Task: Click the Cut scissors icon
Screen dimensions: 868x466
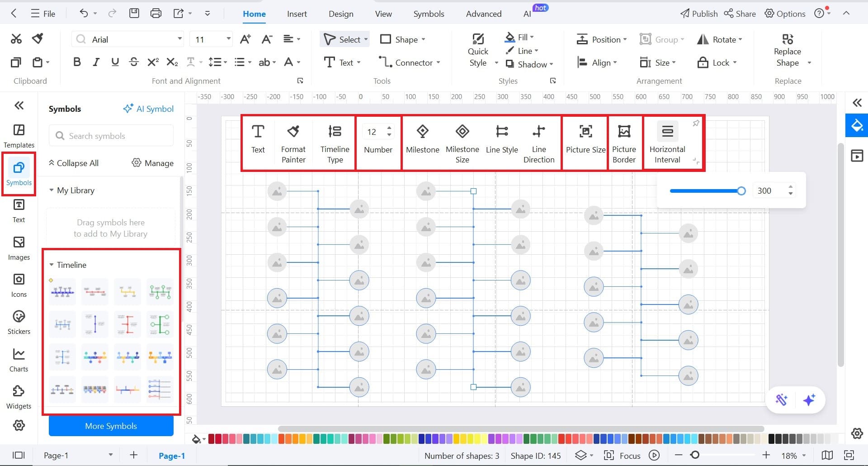Action: coord(16,39)
